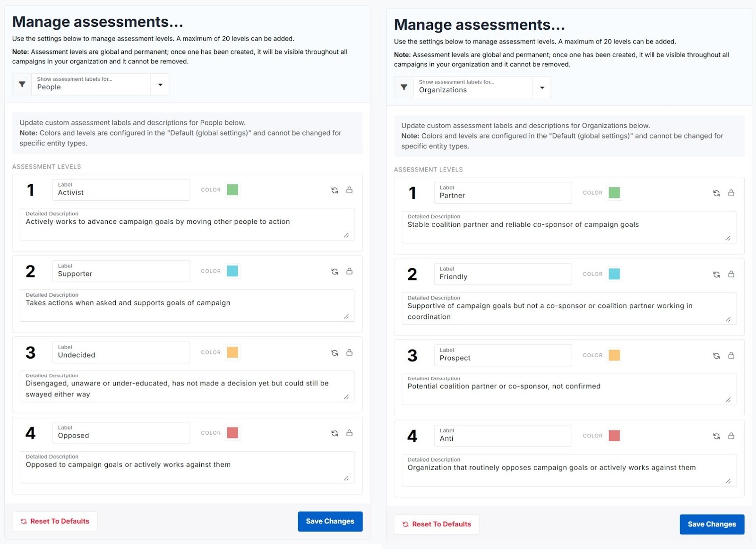This screenshot has height=549, width=756.
Task: Click Save Changes in People panel
Action: [x=330, y=521]
